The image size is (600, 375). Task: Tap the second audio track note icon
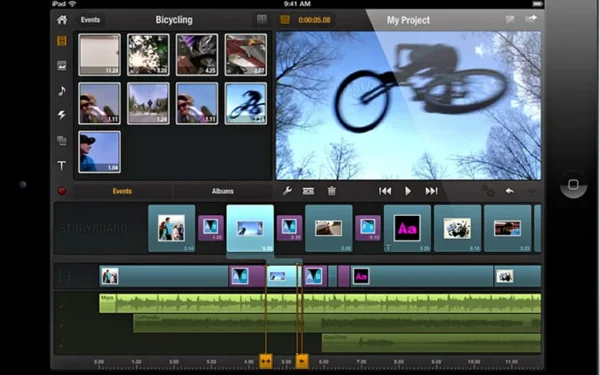click(x=62, y=324)
